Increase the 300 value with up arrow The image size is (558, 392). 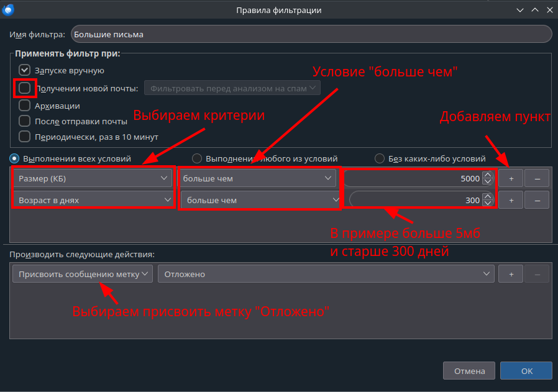[488, 196]
